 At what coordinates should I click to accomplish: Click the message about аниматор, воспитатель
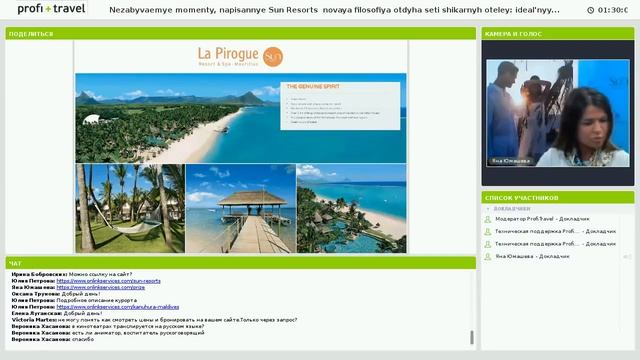click(x=138, y=333)
